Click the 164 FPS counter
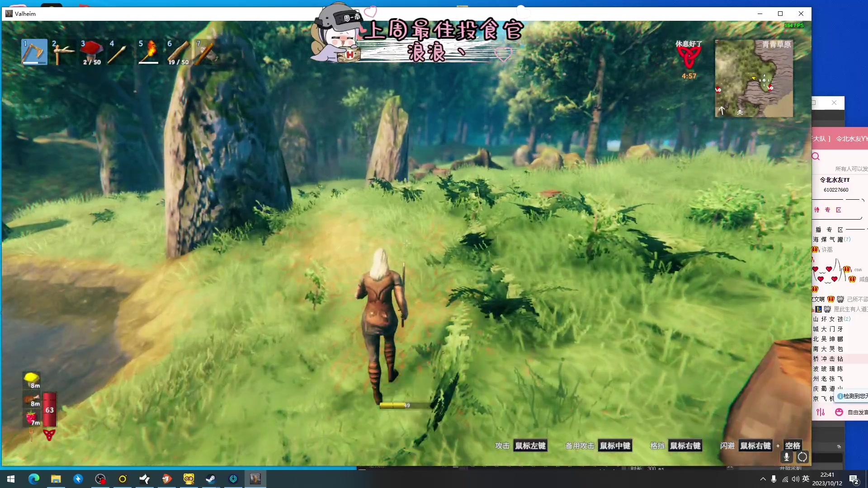 (x=794, y=25)
